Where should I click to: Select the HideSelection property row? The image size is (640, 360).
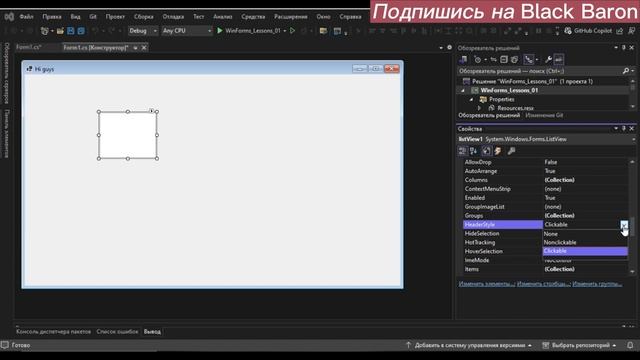pos(502,233)
